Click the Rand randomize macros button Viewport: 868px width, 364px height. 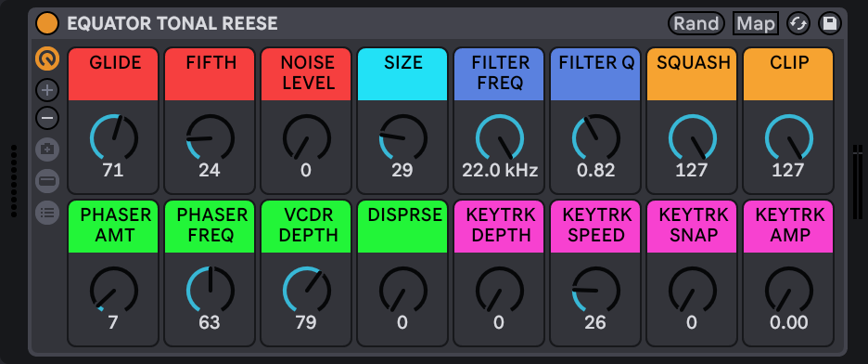click(x=696, y=23)
